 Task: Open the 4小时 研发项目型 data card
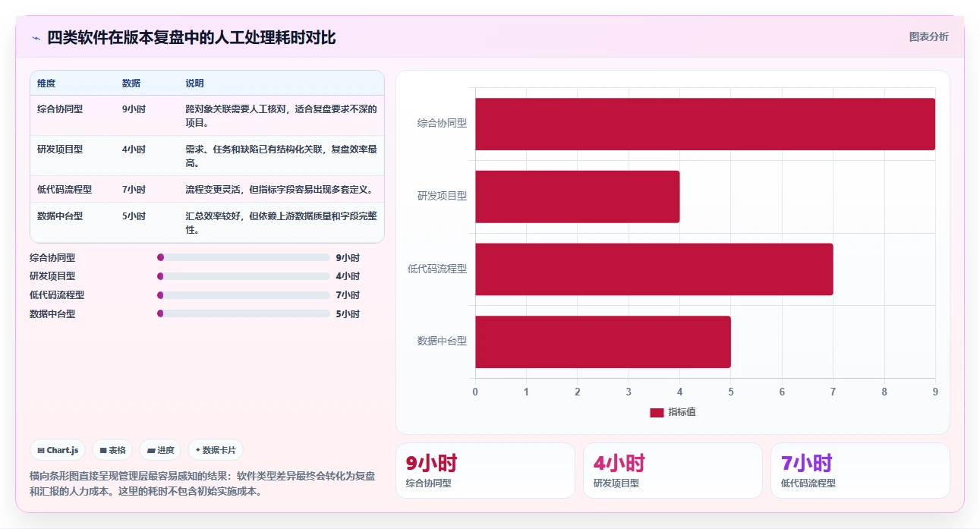click(x=673, y=471)
